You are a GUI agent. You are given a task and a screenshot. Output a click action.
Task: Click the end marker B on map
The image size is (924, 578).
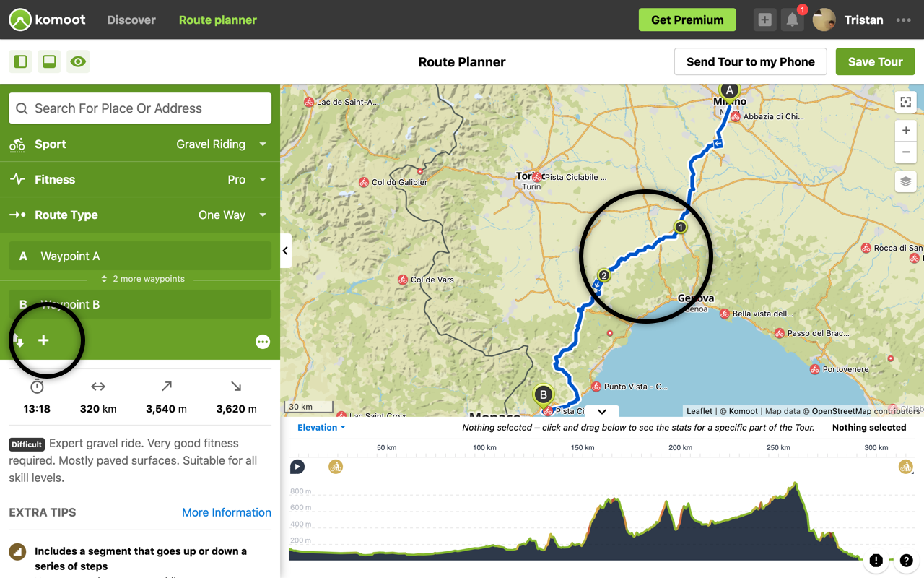click(543, 394)
